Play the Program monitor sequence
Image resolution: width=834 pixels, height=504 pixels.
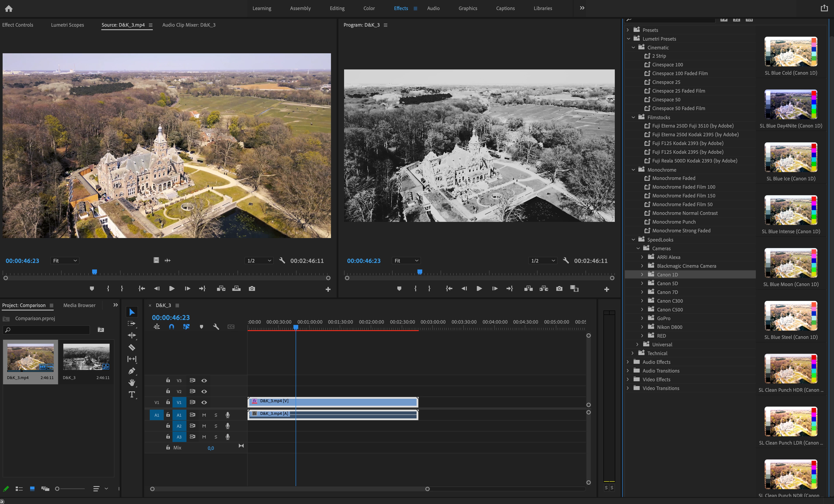pos(479,288)
